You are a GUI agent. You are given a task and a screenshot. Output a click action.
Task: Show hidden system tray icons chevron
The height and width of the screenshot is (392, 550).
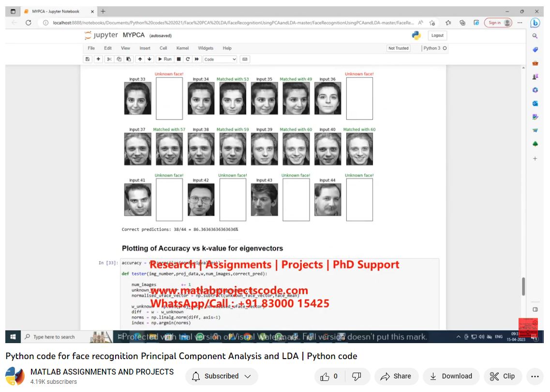coord(458,337)
